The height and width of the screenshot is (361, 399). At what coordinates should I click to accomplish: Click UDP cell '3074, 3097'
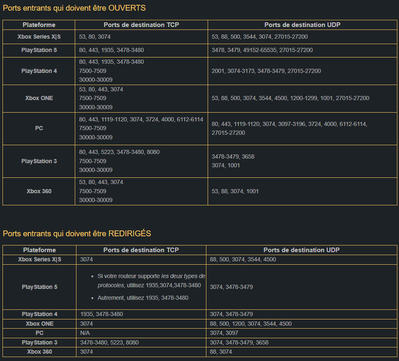click(224, 333)
